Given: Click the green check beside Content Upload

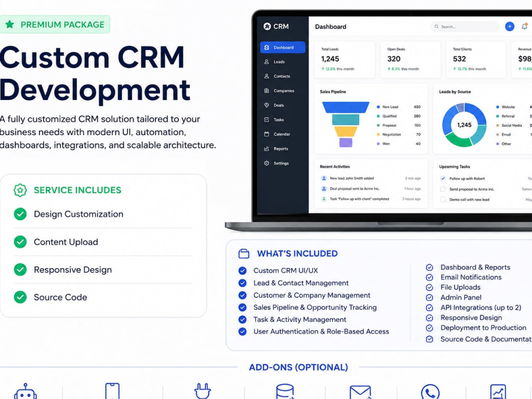Looking at the screenshot, I should 20,242.
